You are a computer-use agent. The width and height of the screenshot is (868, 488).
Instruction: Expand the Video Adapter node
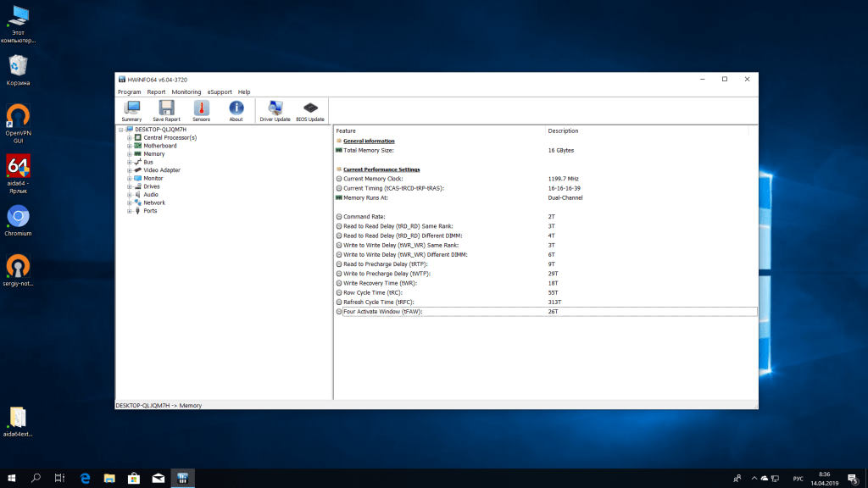(x=130, y=170)
